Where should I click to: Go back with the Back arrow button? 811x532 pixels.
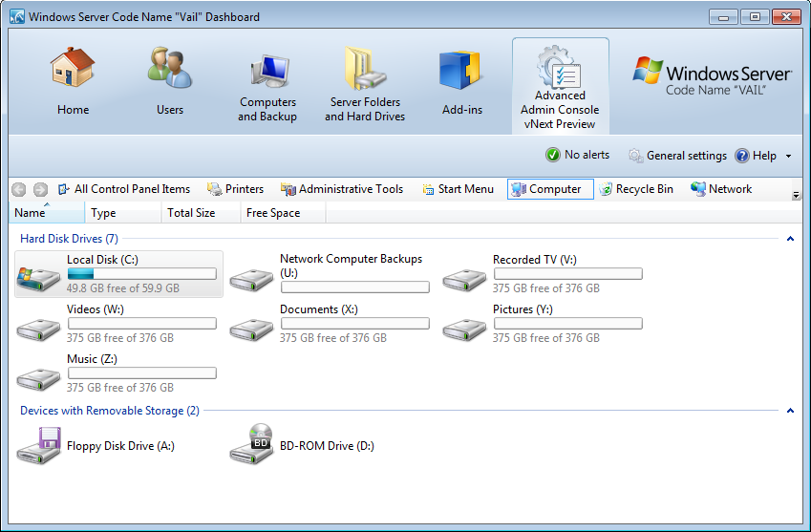click(x=18, y=189)
